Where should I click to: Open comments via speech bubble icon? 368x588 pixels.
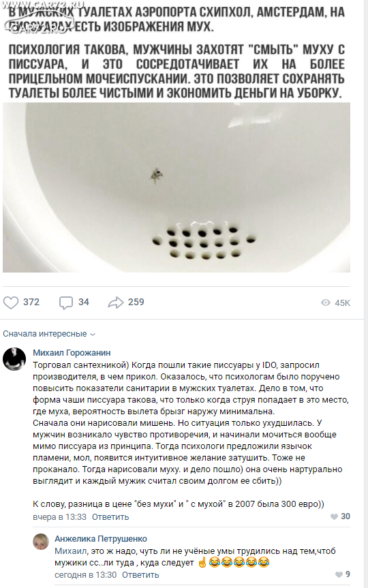(x=65, y=303)
